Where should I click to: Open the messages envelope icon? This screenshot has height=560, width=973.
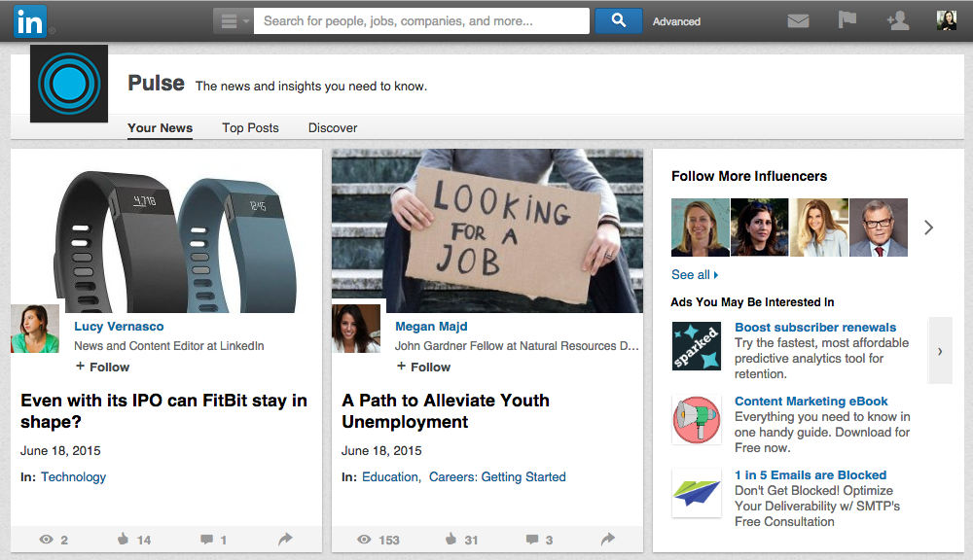(798, 20)
